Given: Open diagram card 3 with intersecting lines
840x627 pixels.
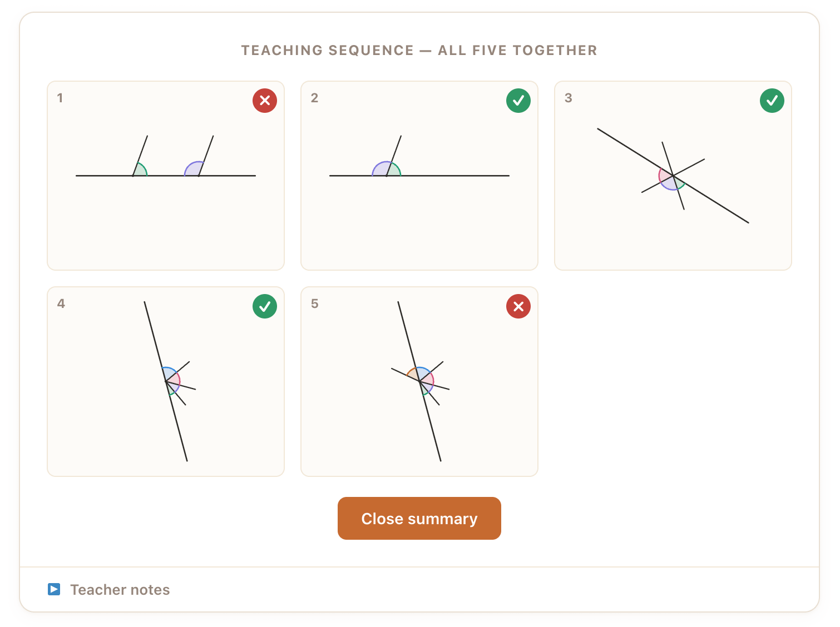Looking at the screenshot, I should pos(673,176).
